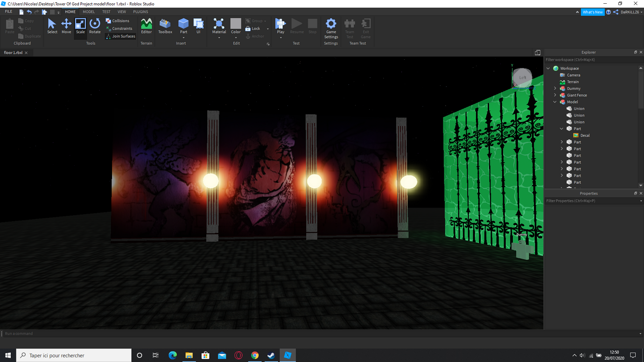Switch to the VIEW tab
This screenshot has height=362, width=644.
tap(122, 12)
